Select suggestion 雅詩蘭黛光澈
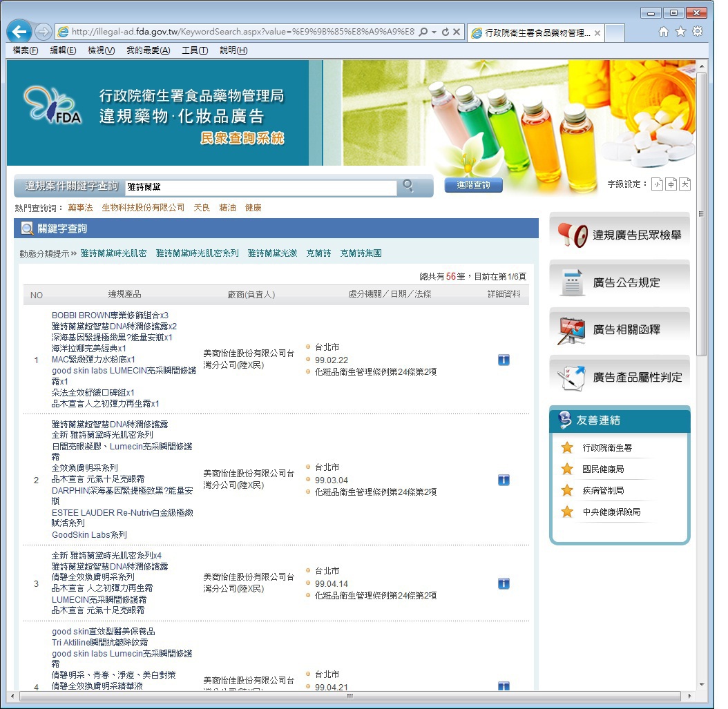Viewport: 728px width, 709px height. click(273, 253)
